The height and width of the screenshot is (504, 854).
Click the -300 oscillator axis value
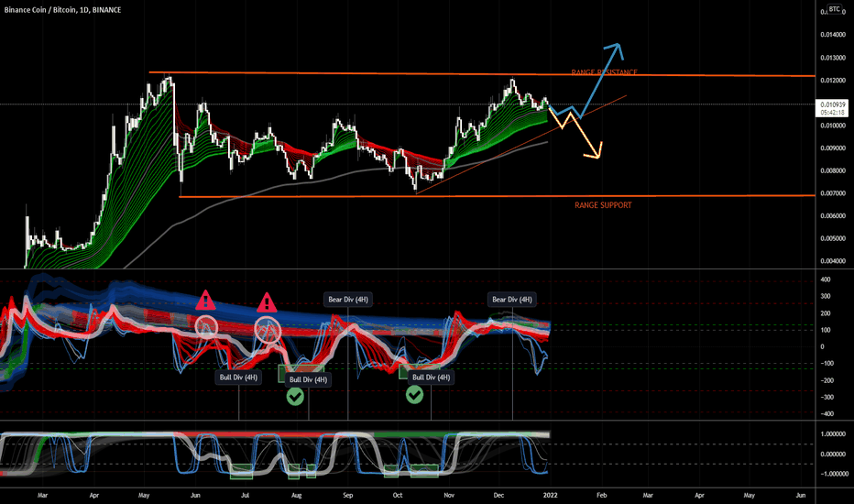[x=827, y=397]
